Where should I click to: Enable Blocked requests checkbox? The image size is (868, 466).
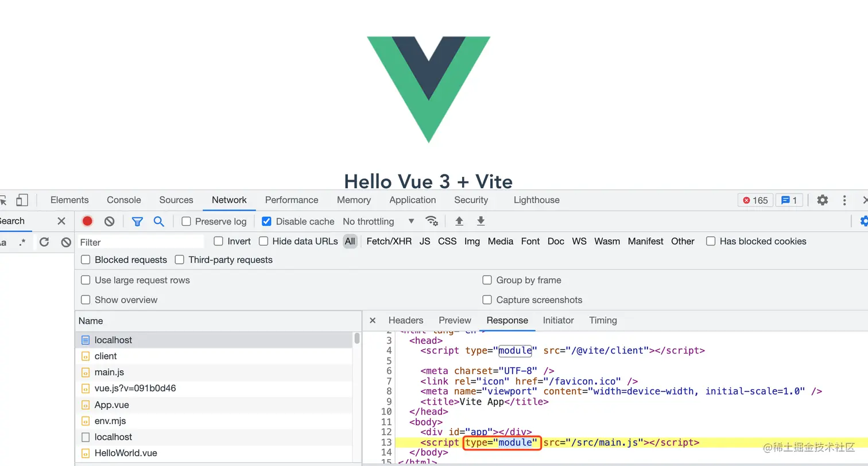coord(86,259)
